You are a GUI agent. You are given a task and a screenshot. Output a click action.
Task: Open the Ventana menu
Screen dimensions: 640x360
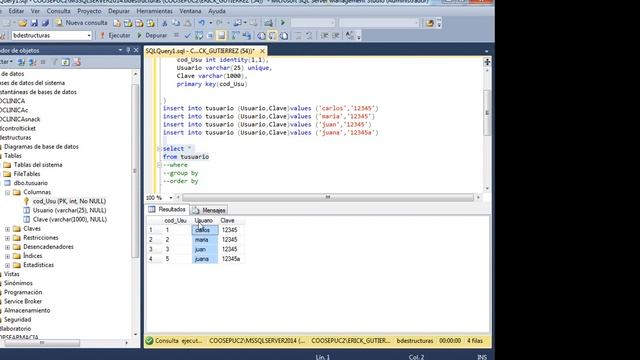190,11
